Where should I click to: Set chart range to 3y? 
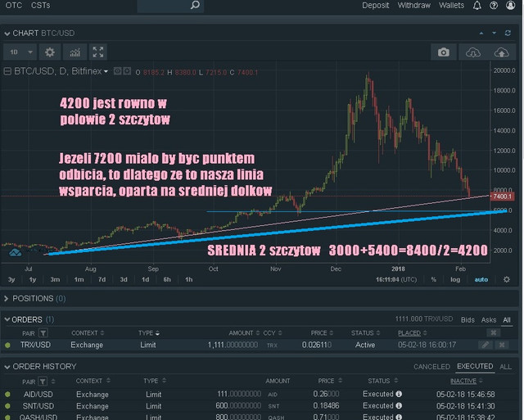[x=11, y=279]
